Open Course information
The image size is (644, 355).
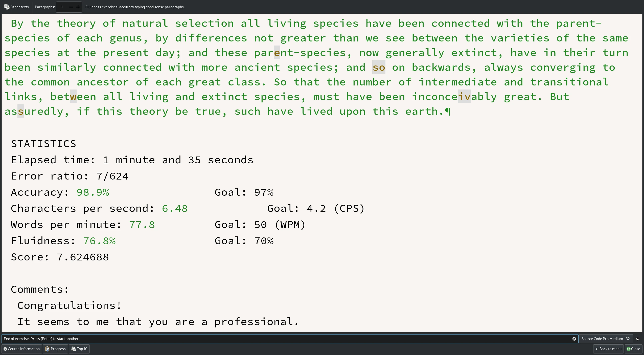pos(22,349)
